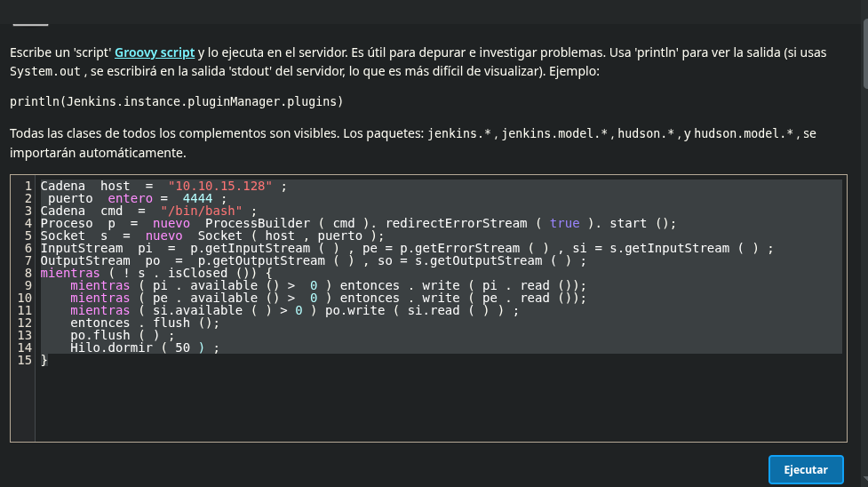Click si.available on line 11
This screenshot has width=868, height=487.
point(197,310)
